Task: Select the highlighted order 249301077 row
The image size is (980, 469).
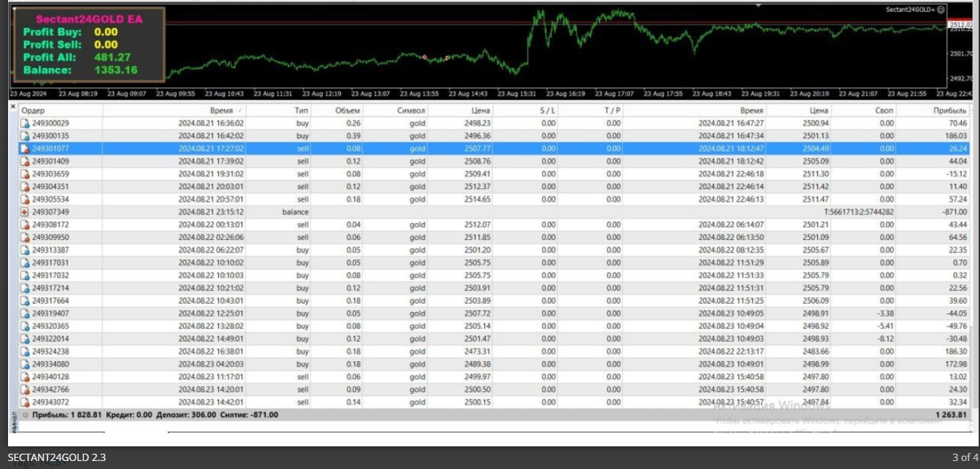Action: coord(467,149)
